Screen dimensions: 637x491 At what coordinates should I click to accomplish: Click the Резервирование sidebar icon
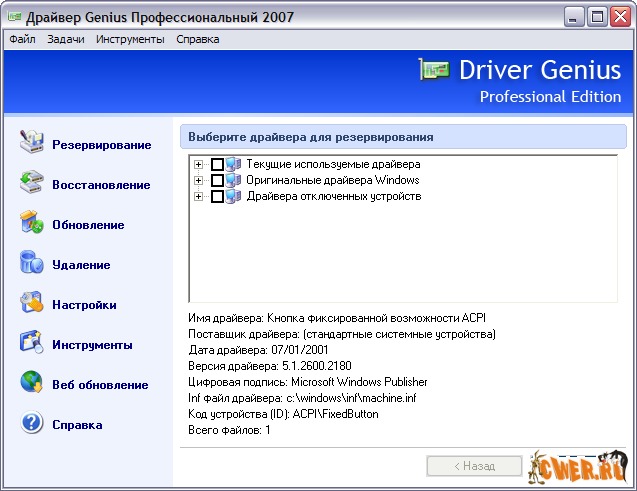[32, 143]
